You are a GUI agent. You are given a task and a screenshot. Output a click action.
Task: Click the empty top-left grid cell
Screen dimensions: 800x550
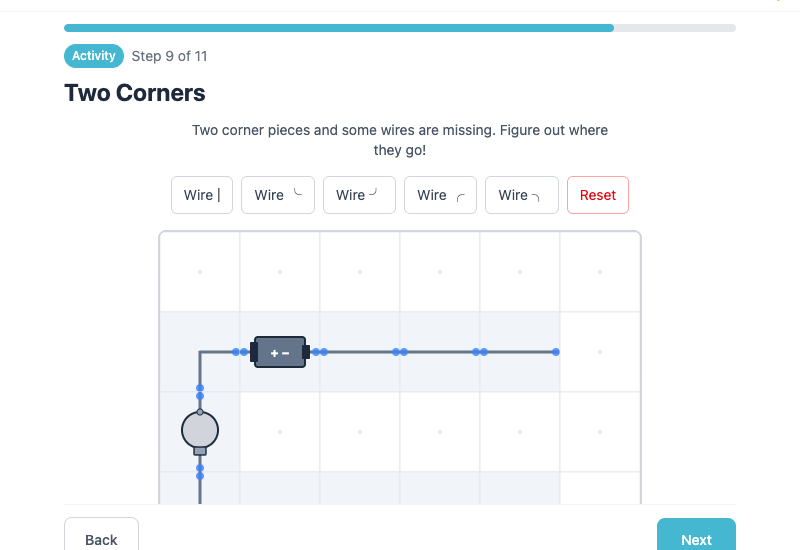click(x=200, y=272)
